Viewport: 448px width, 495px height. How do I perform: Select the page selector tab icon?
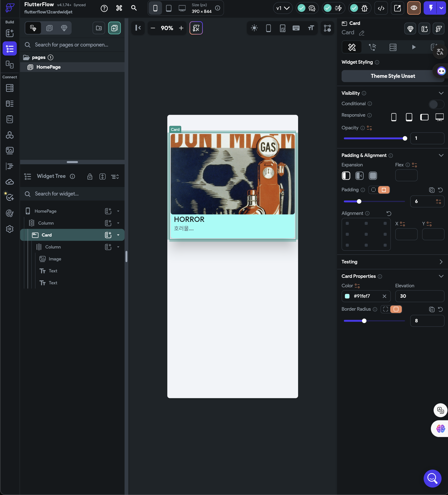pos(49,28)
